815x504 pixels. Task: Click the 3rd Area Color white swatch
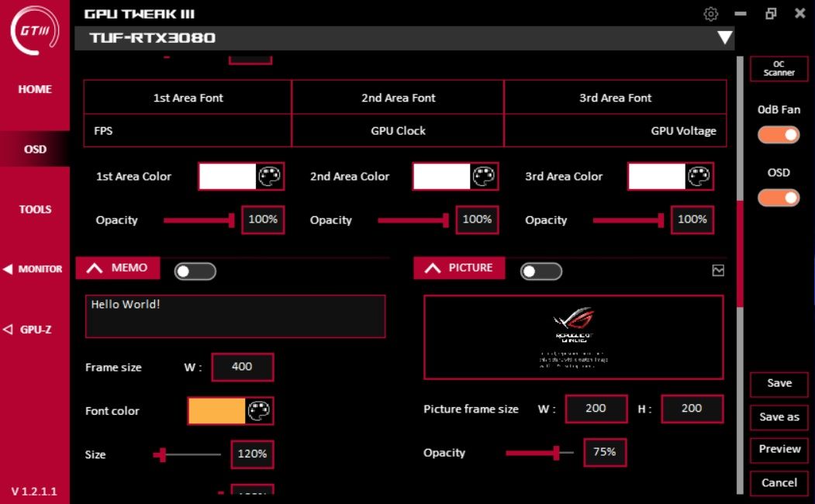[x=657, y=176]
